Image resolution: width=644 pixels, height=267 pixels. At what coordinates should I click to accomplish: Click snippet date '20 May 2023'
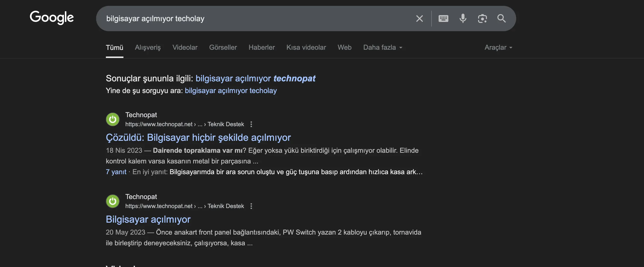tap(125, 232)
